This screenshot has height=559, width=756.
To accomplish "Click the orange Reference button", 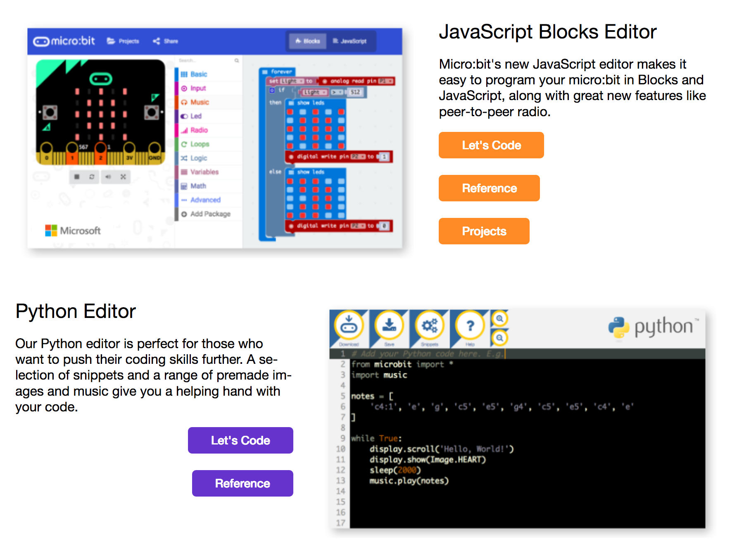I will 489,188.
